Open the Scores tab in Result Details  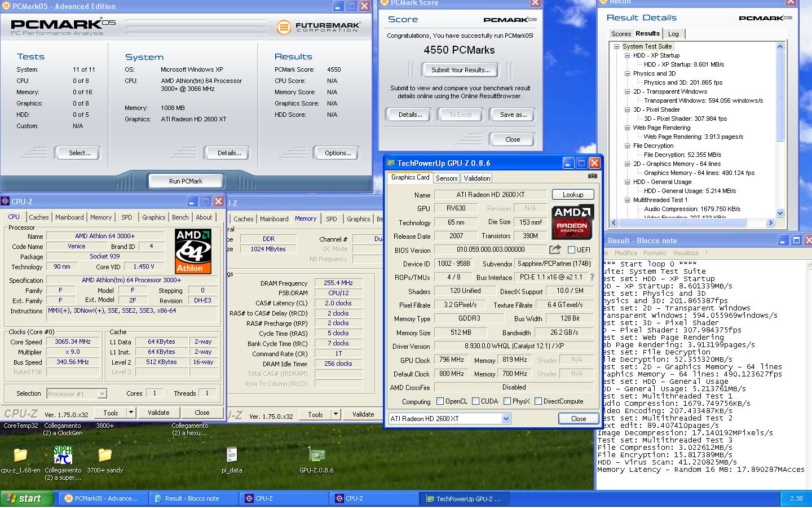(x=621, y=34)
